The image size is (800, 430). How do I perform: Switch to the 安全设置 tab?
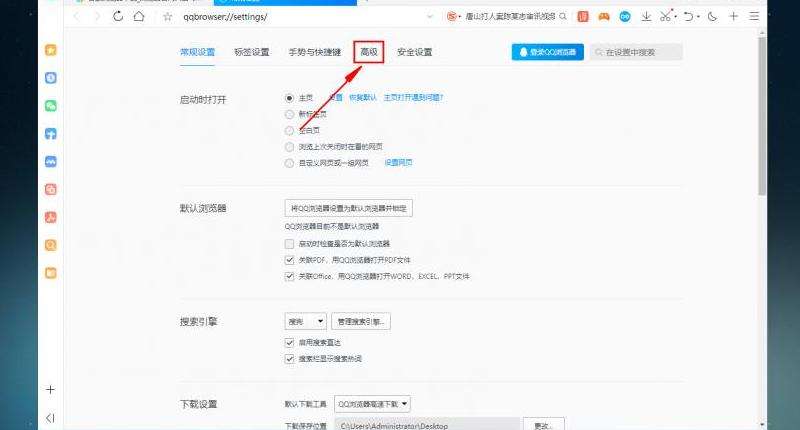(414, 52)
